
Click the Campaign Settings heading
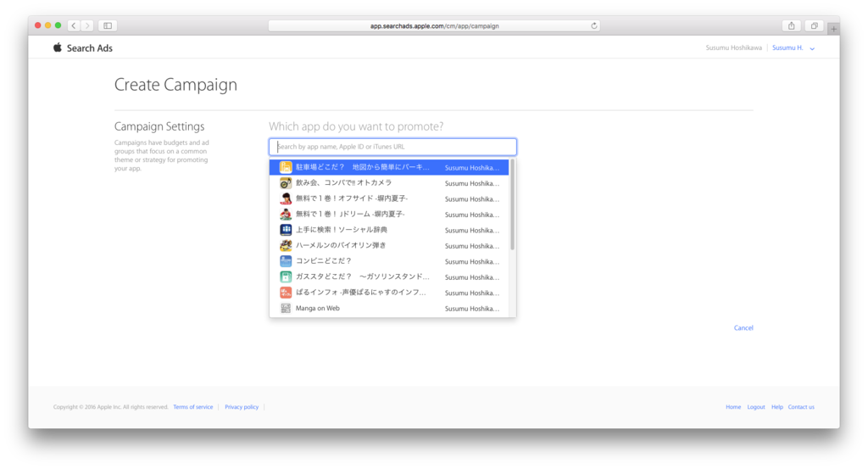click(159, 127)
